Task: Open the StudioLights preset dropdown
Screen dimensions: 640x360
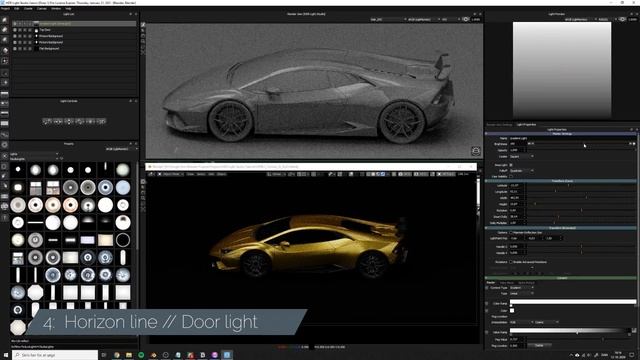Action: (x=34, y=159)
